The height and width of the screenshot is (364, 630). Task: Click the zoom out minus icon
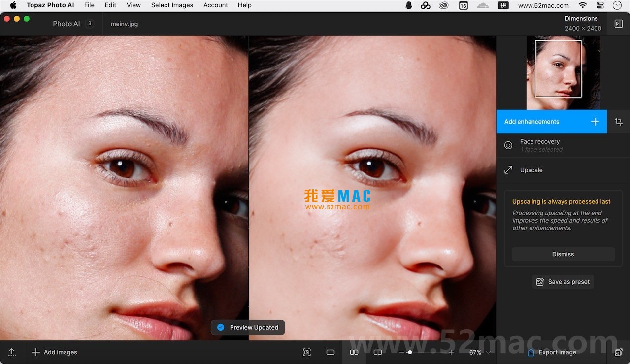tap(402, 352)
